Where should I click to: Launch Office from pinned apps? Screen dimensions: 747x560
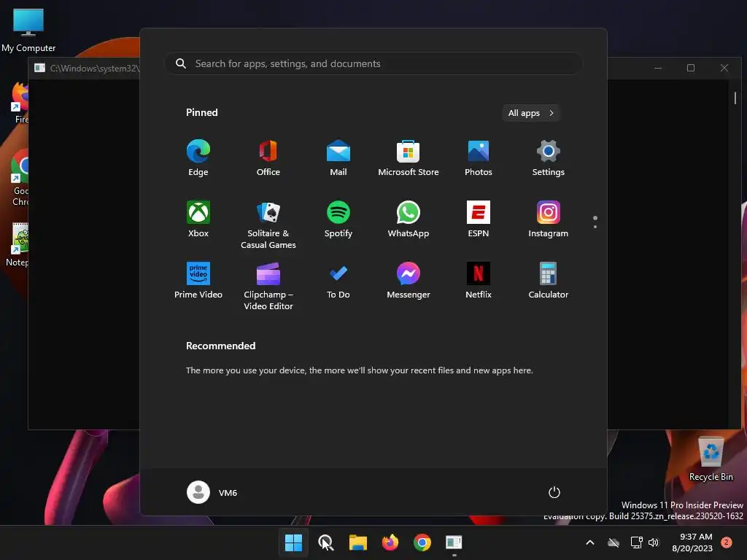point(268,158)
